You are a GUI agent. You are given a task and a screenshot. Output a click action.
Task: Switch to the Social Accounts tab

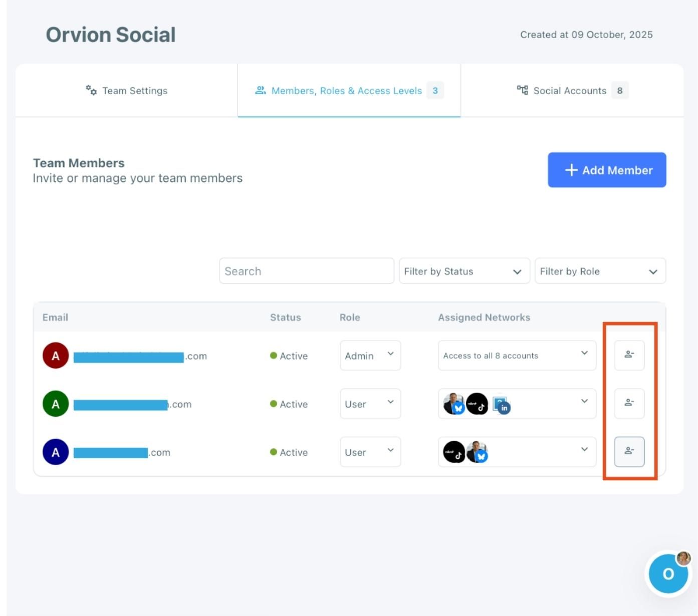click(572, 91)
